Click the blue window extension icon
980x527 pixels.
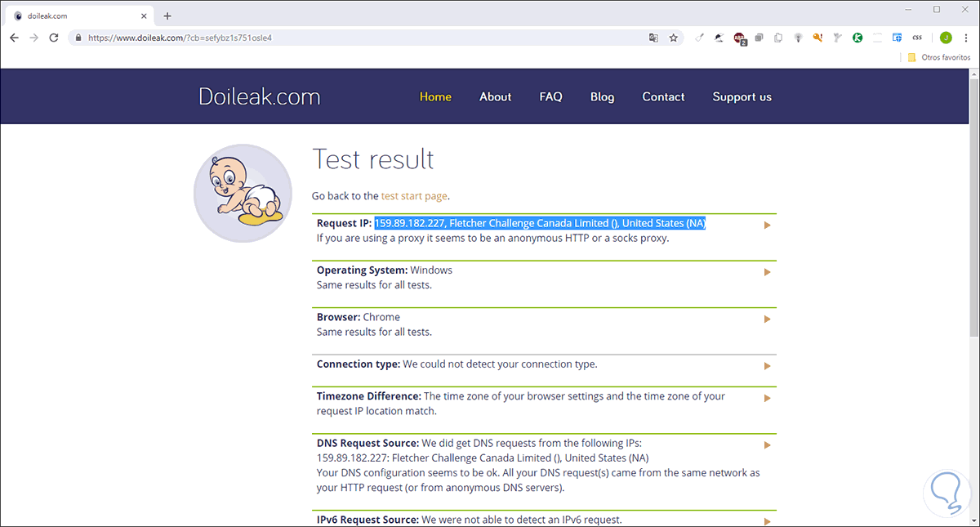click(x=897, y=38)
